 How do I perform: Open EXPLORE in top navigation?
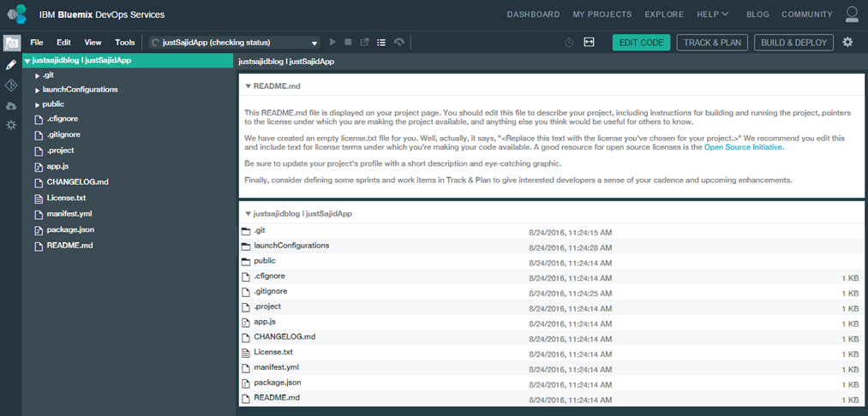[664, 15]
